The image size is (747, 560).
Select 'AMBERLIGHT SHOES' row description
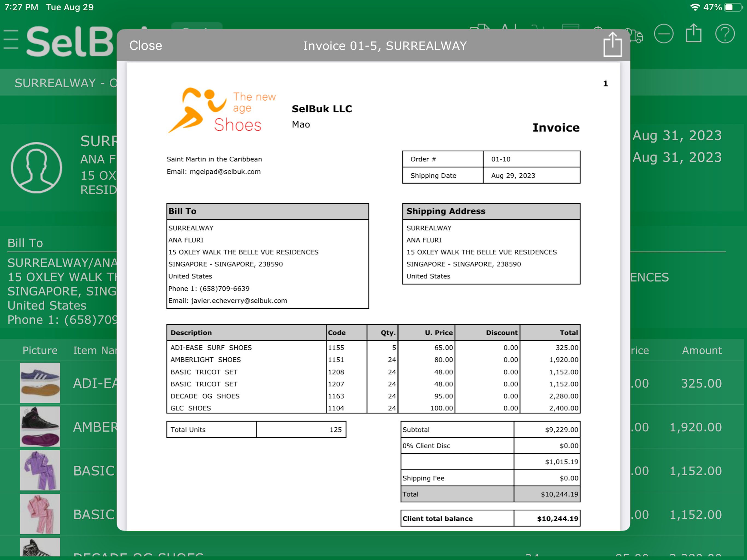point(205,360)
